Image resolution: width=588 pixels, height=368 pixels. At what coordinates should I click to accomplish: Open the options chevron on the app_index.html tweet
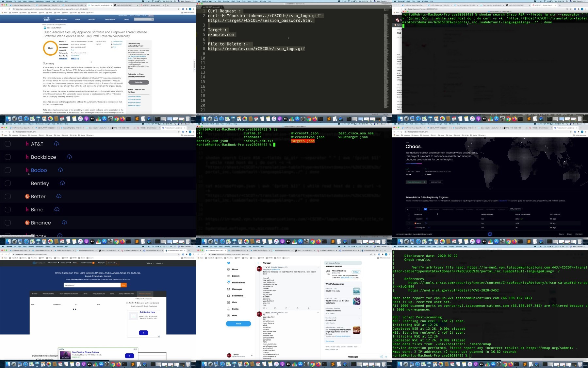[318, 312]
